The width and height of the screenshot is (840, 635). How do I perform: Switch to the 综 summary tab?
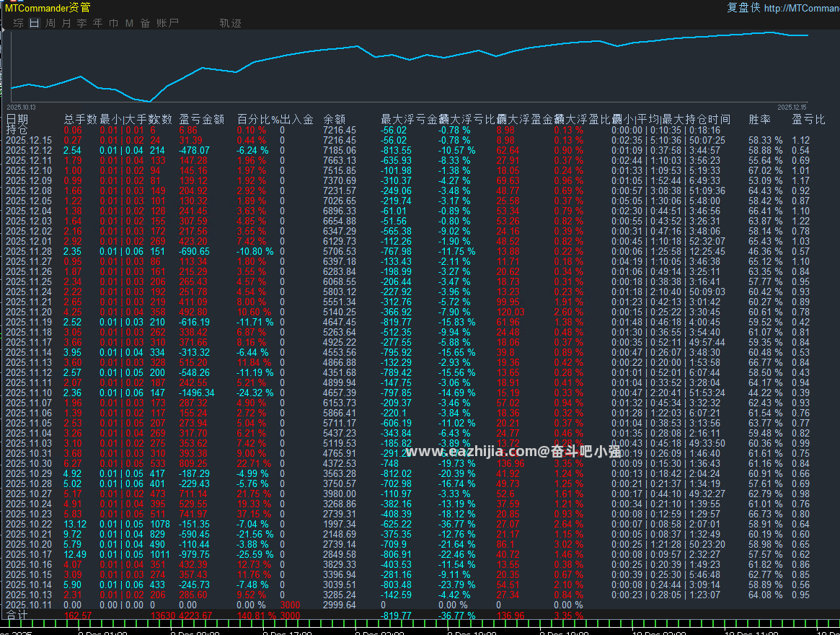(18, 23)
